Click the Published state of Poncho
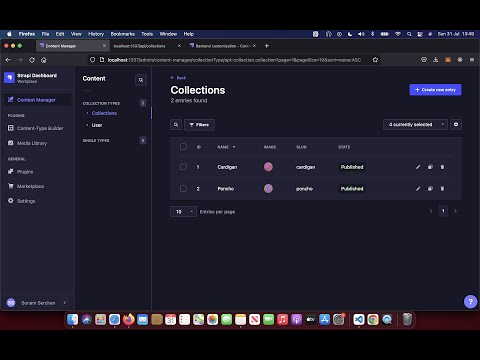The image size is (480, 360). (x=352, y=189)
